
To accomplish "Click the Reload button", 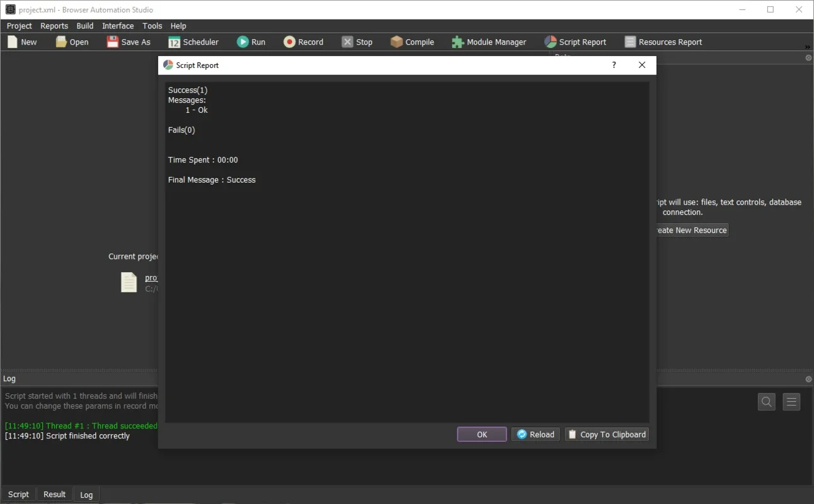I will tap(536, 434).
